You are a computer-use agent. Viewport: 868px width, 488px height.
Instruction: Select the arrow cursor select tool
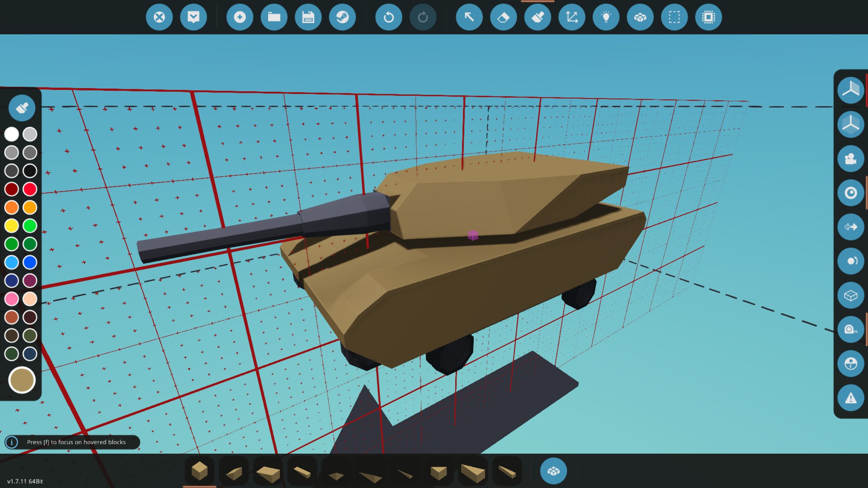coord(469,17)
